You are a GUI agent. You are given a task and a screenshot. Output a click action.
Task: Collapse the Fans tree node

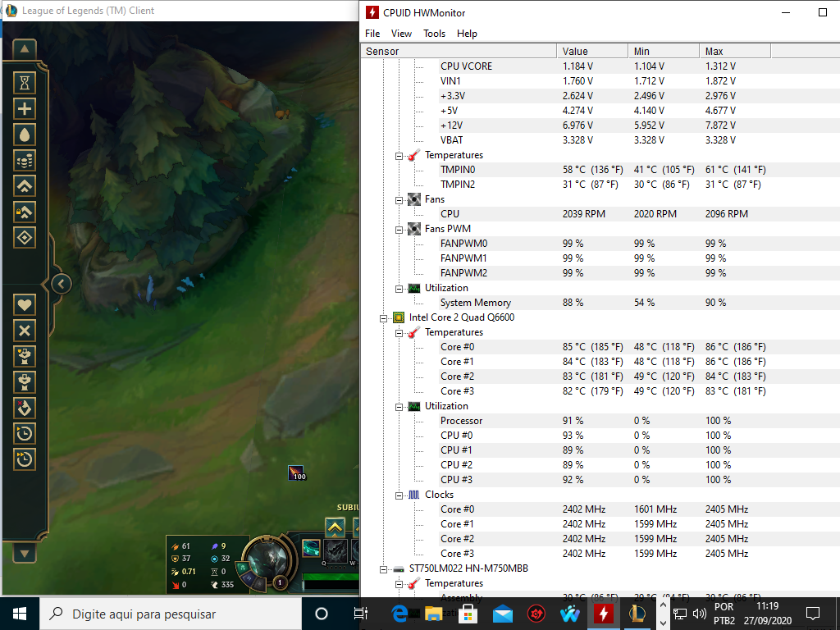[399, 200]
